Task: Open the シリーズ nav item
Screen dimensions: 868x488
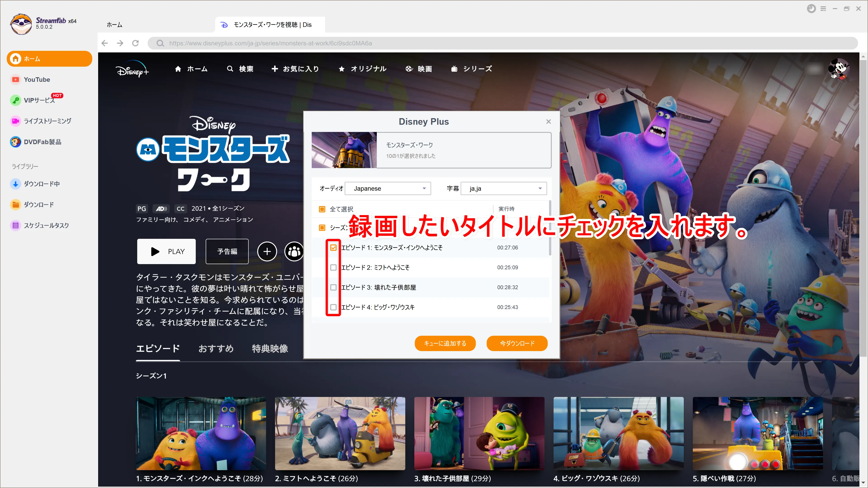Action: point(471,69)
